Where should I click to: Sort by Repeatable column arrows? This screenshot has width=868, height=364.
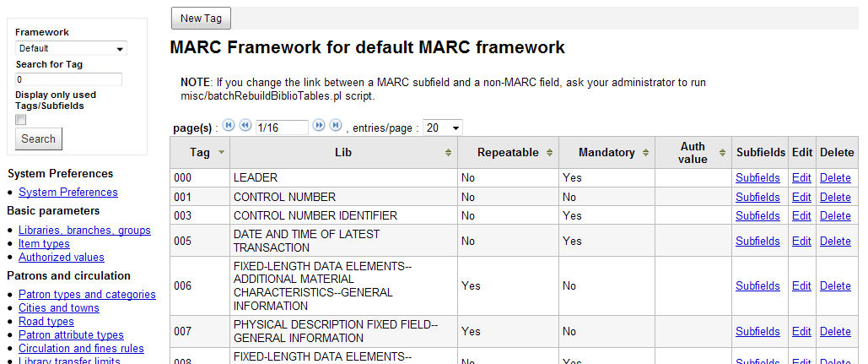(550, 153)
